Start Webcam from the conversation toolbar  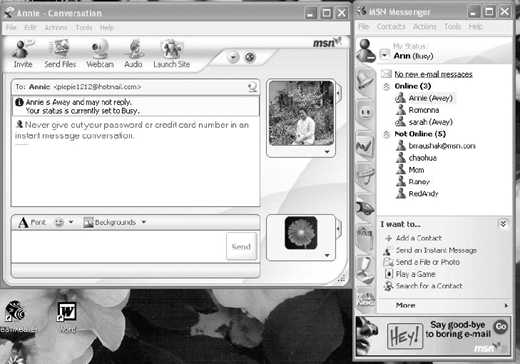coord(100,54)
